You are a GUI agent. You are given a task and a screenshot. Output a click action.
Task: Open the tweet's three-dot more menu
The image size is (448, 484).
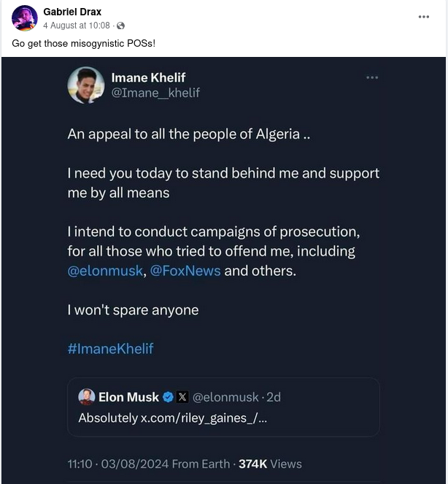372,77
